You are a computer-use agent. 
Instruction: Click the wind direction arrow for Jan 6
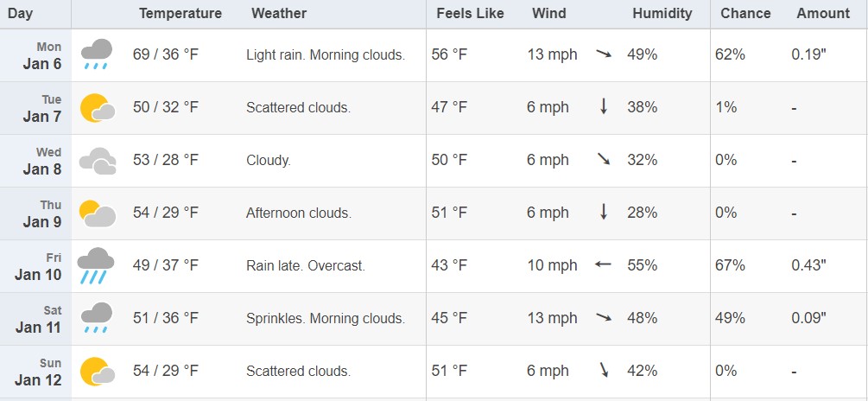[x=604, y=54]
